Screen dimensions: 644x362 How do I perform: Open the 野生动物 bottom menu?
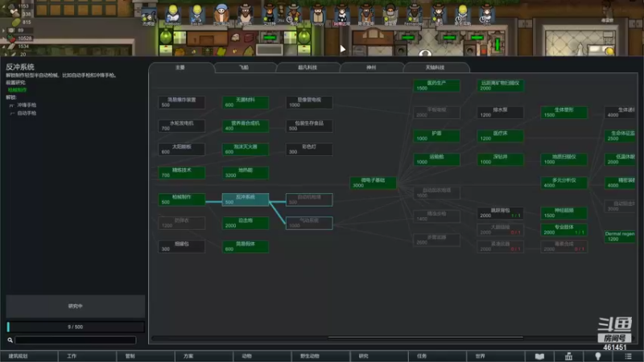pos(320,356)
